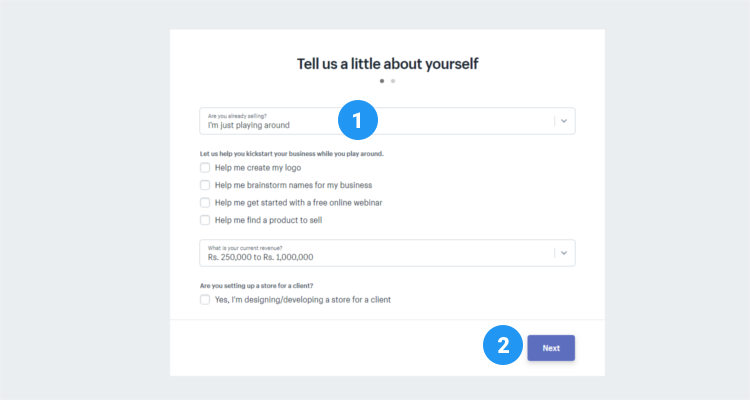Select the 'Help me find a product to sell' checkbox

[205, 220]
